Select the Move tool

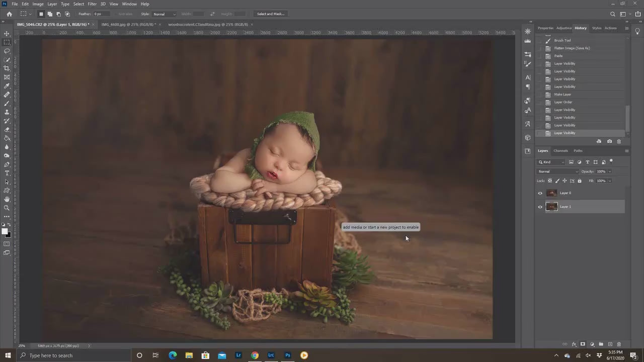pyautogui.click(x=7, y=34)
